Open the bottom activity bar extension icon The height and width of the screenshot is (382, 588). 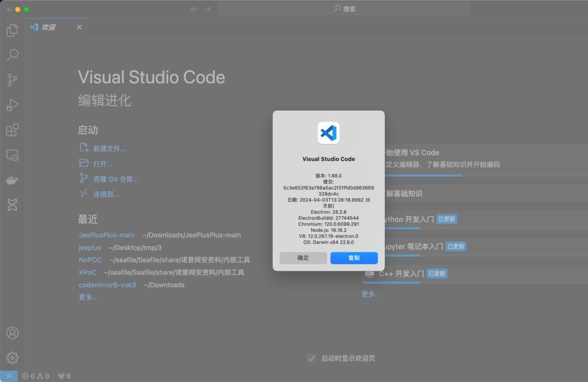(13, 205)
